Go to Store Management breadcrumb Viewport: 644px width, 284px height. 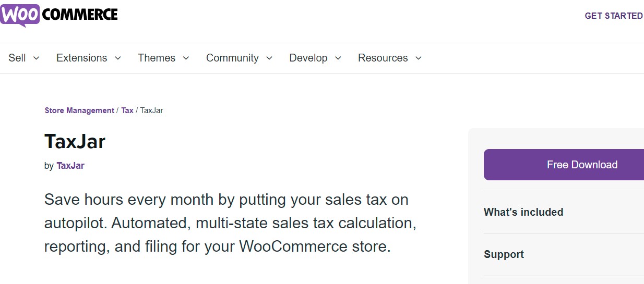pos(79,110)
